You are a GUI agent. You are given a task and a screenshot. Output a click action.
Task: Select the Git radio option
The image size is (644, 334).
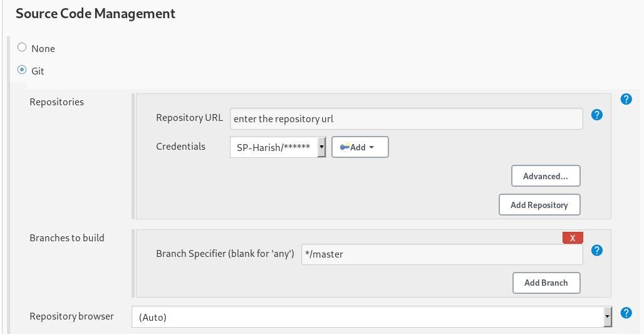point(23,70)
